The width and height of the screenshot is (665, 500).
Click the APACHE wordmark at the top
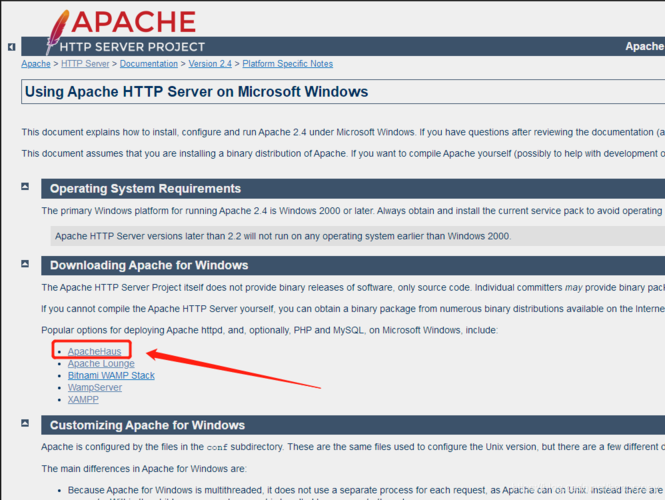click(134, 22)
